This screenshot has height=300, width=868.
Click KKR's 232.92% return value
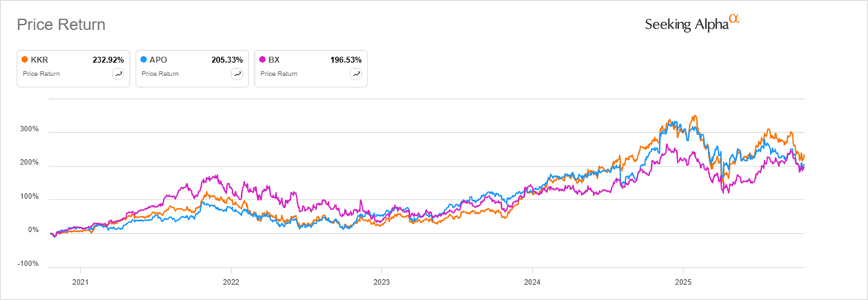[109, 60]
